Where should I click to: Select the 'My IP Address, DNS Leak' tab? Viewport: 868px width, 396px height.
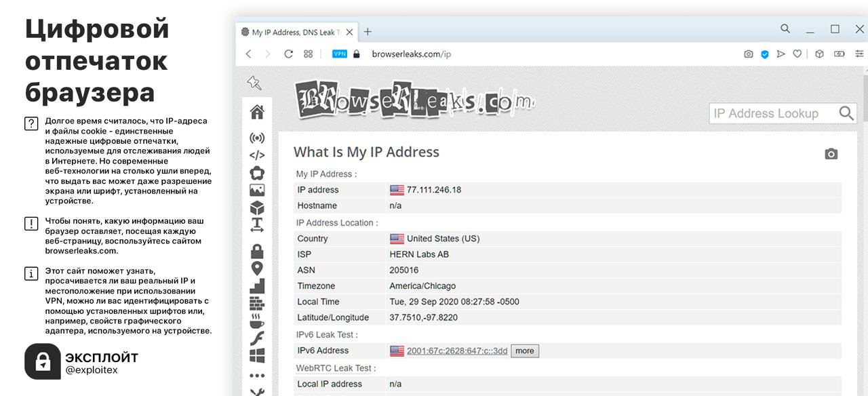(296, 32)
